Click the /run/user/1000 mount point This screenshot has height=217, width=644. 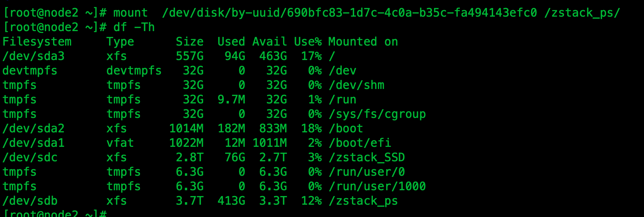tap(377, 187)
